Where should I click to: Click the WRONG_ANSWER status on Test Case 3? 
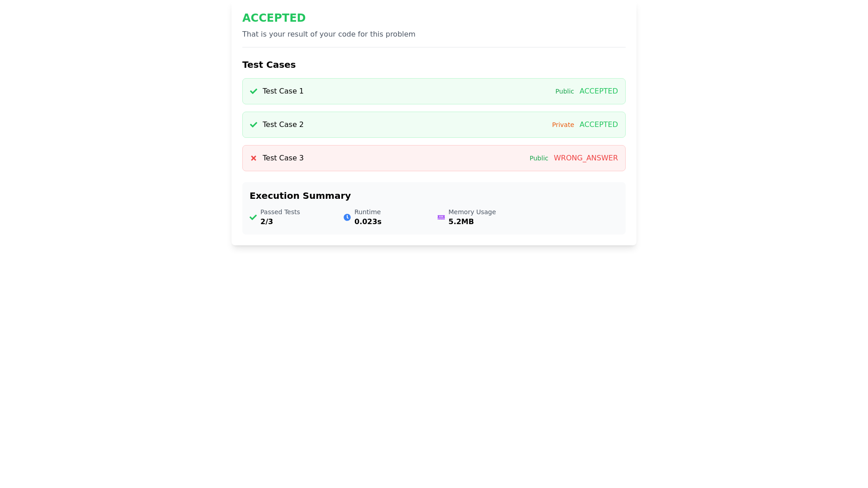586,158
